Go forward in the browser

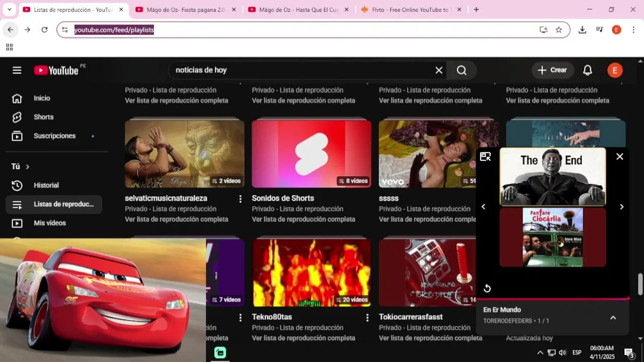[27, 30]
